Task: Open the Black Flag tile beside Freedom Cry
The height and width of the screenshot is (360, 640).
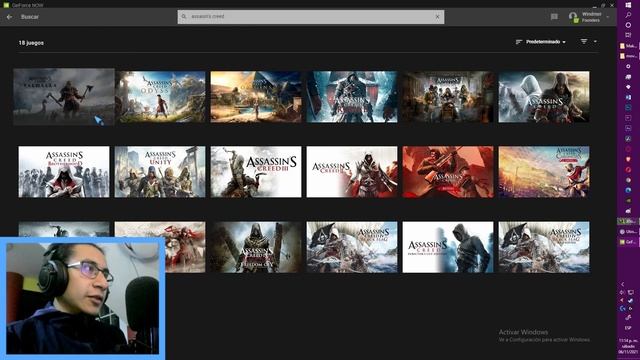Action: 352,247
